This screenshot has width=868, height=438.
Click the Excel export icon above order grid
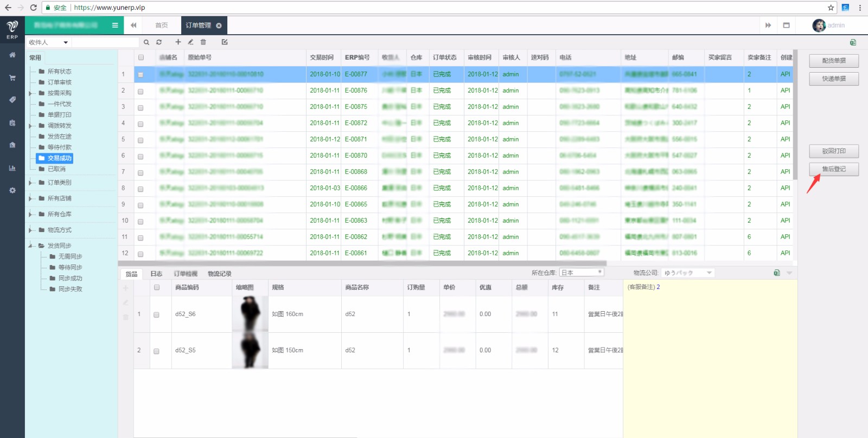pyautogui.click(x=853, y=42)
